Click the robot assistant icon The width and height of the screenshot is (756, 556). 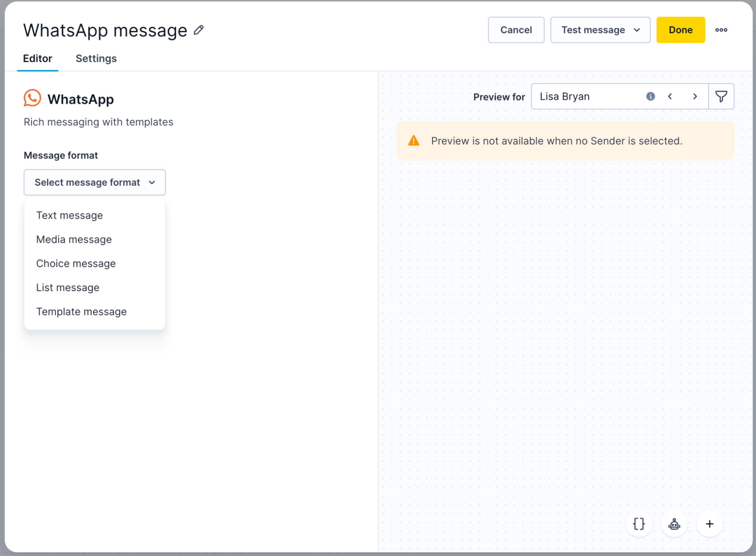674,524
